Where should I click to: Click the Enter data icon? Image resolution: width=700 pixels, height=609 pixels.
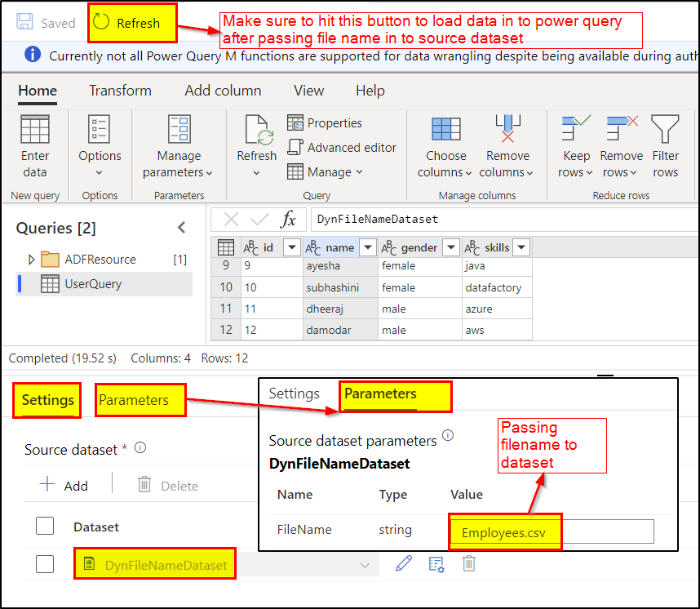click(x=35, y=130)
